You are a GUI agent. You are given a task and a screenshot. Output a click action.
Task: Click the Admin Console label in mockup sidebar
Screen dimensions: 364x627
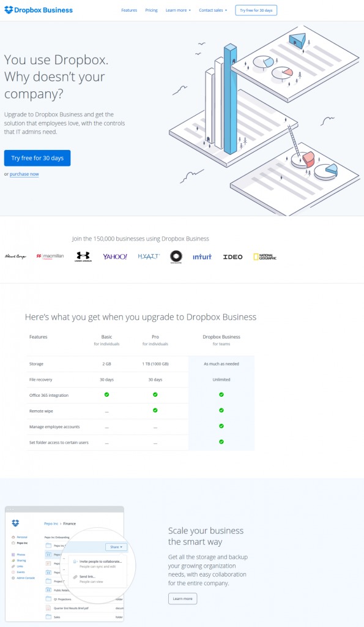[x=26, y=578]
